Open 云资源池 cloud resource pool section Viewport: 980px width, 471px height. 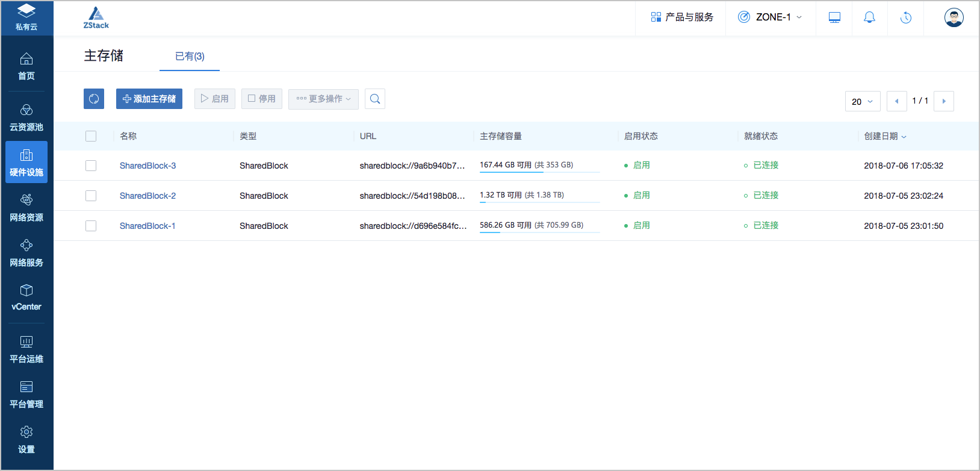26,118
